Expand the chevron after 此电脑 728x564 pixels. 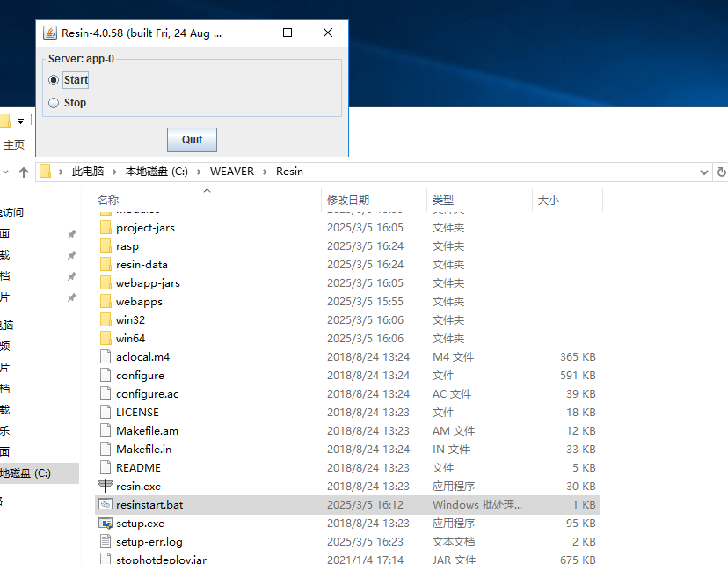click(x=114, y=172)
